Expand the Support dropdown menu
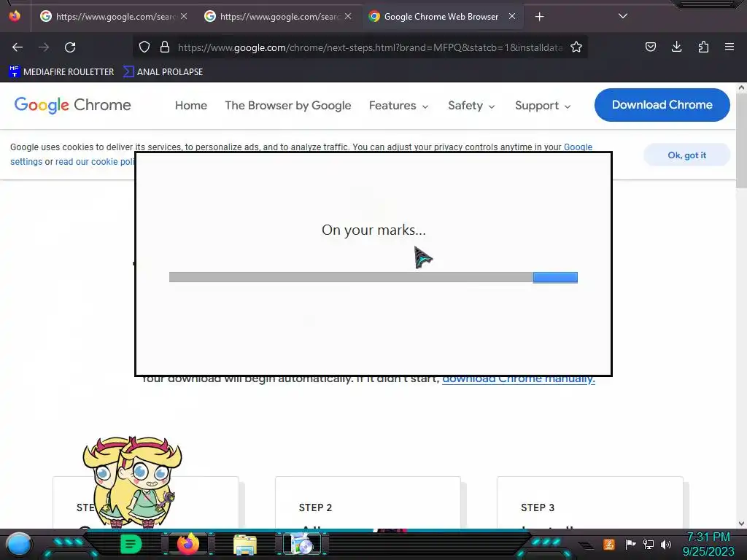Viewport: 747px width, 560px height. (x=543, y=105)
